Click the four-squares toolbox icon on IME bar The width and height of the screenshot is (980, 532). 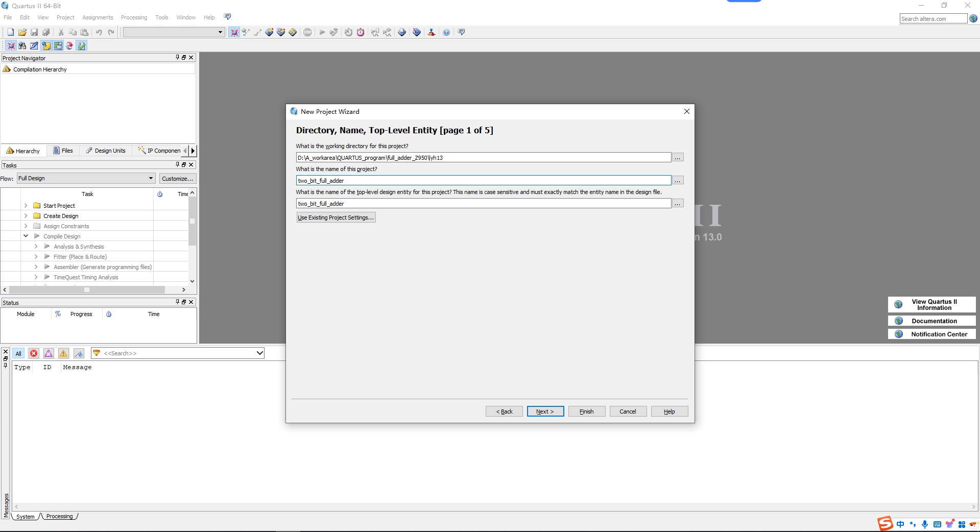pyautogui.click(x=962, y=524)
